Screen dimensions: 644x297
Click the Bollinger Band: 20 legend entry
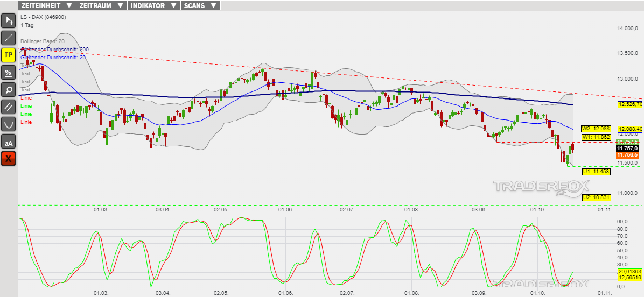tap(43, 41)
